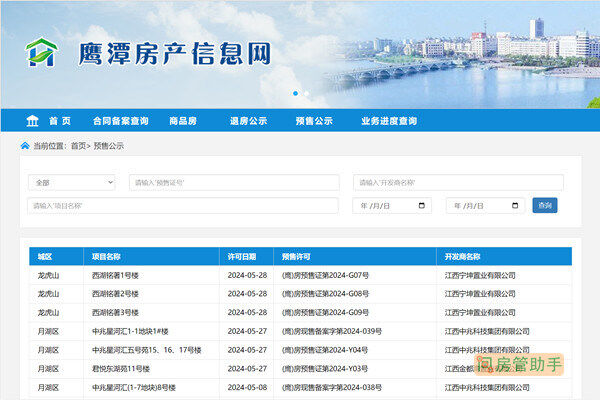Click the blue 查询 search button
This screenshot has width=600, height=400.
tap(545, 206)
